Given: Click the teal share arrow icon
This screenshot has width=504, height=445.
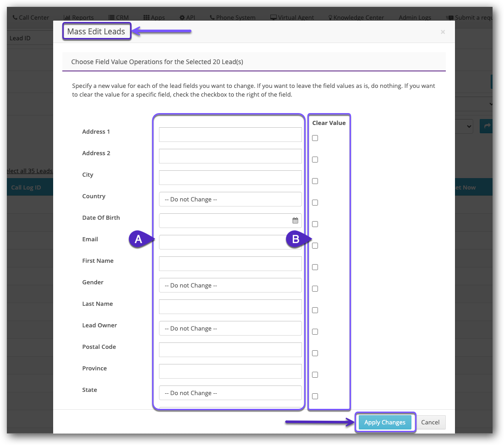Looking at the screenshot, I should coord(486,126).
